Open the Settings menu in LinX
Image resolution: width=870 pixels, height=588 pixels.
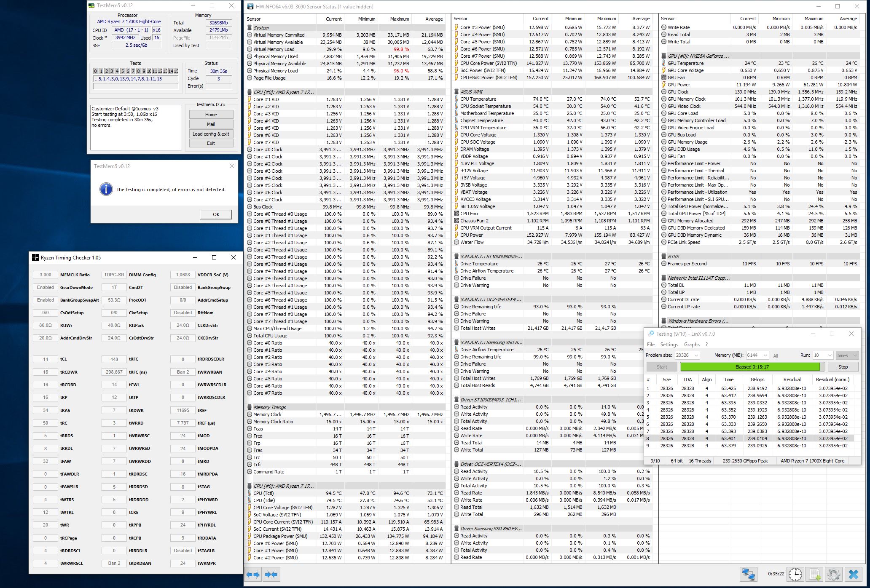click(x=669, y=344)
